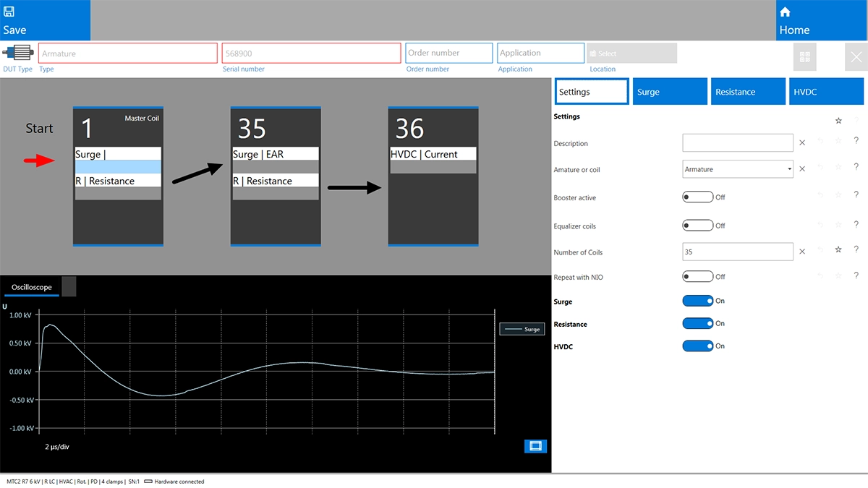
Task: Click the DUT Type motor icon
Action: coord(17,53)
